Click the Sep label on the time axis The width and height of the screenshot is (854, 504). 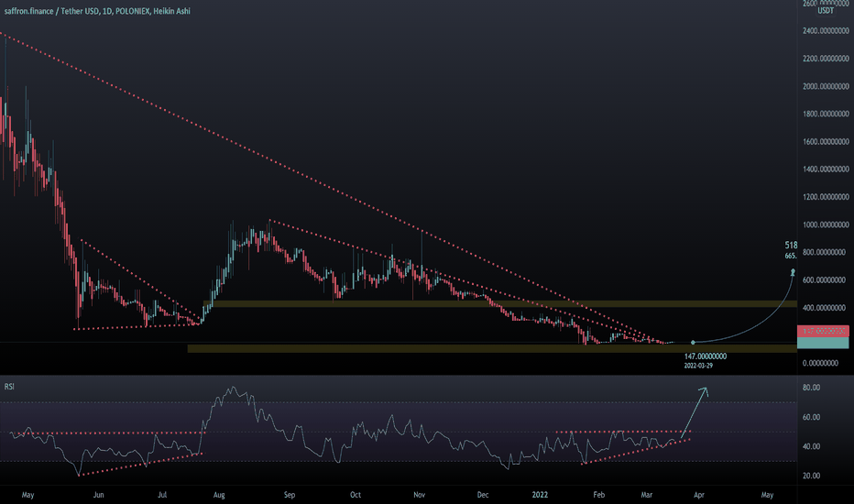tap(290, 495)
